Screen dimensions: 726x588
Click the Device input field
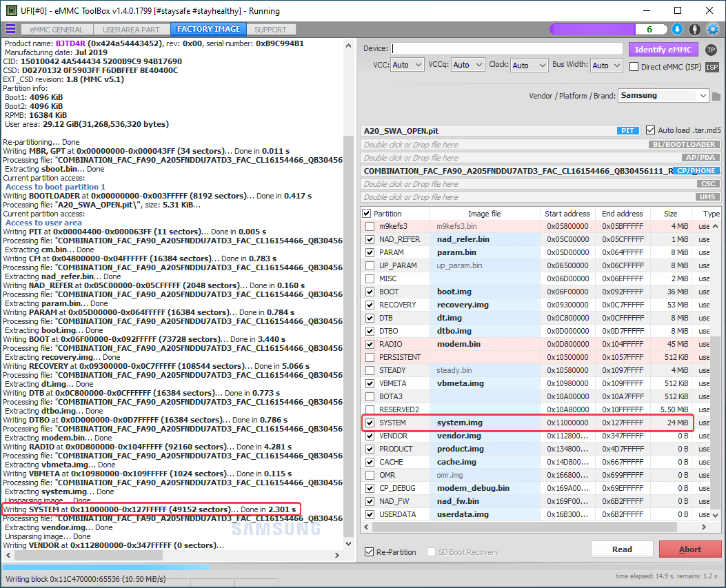[507, 49]
